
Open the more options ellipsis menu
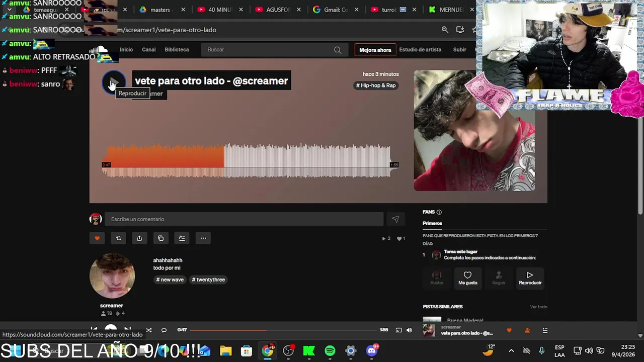pyautogui.click(x=203, y=238)
